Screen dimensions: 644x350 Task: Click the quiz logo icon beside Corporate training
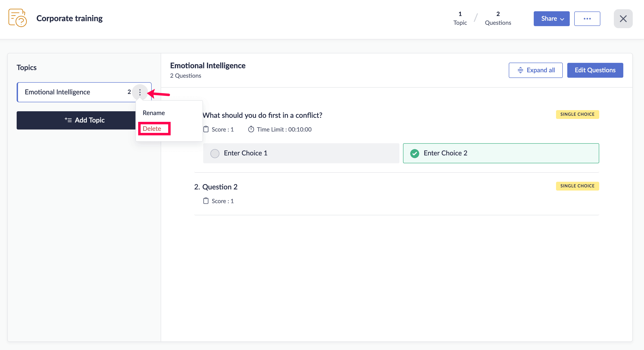pyautogui.click(x=18, y=18)
